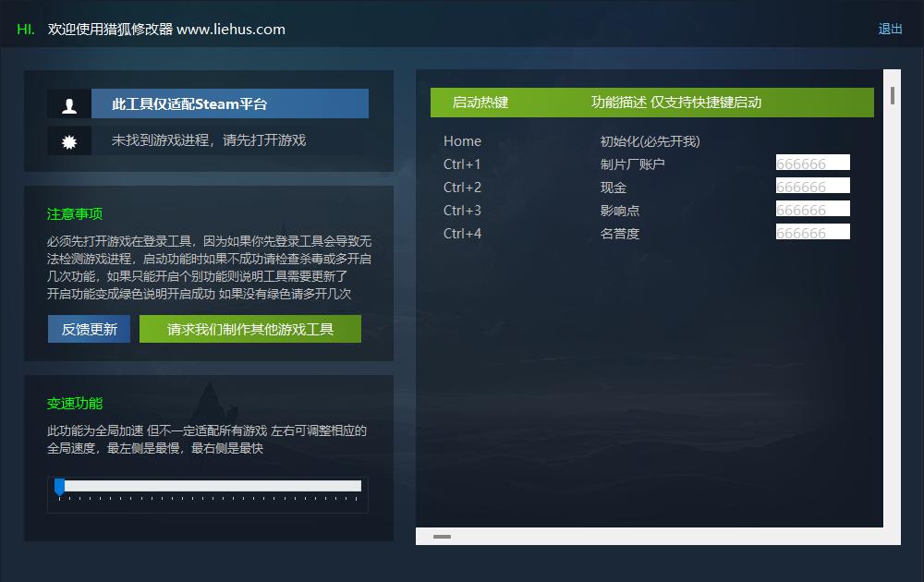
Task: Click the Ctrl+2 hotkey label
Action: tap(462, 188)
